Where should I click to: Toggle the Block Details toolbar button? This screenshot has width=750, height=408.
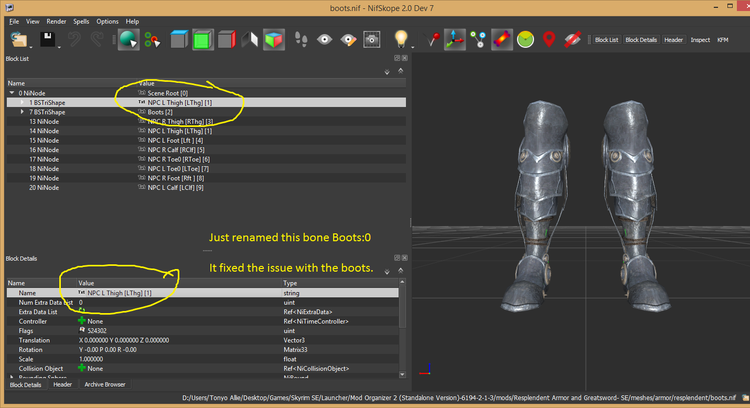point(641,40)
